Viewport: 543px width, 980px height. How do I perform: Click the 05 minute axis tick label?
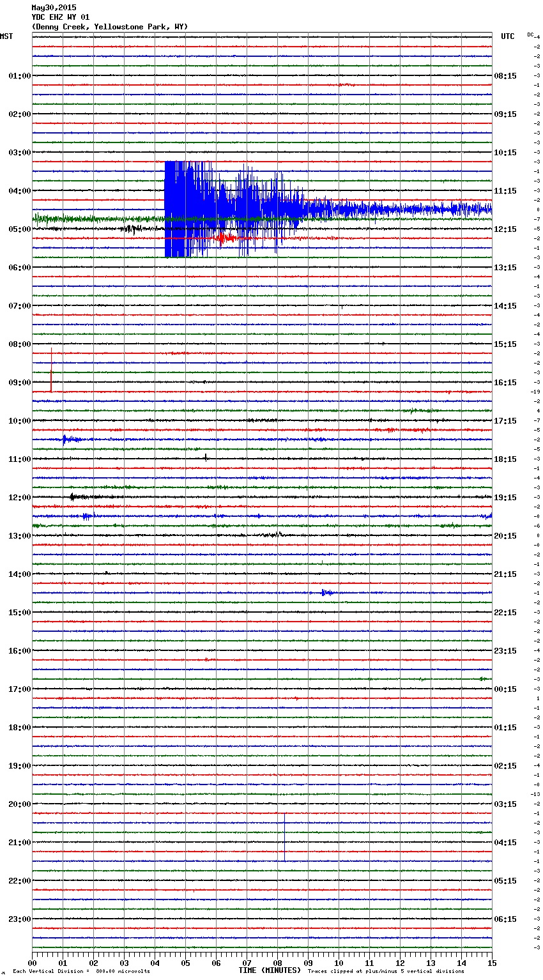coord(186,963)
